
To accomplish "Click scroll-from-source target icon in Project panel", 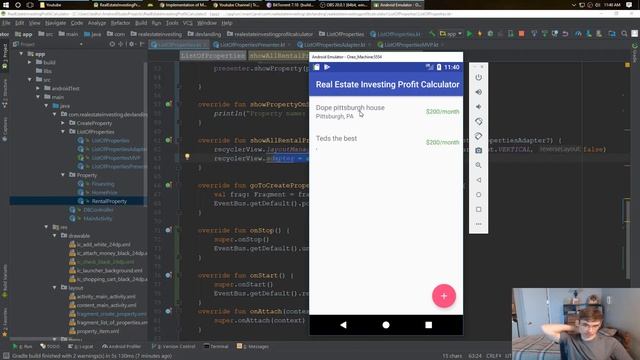I will [112, 44].
